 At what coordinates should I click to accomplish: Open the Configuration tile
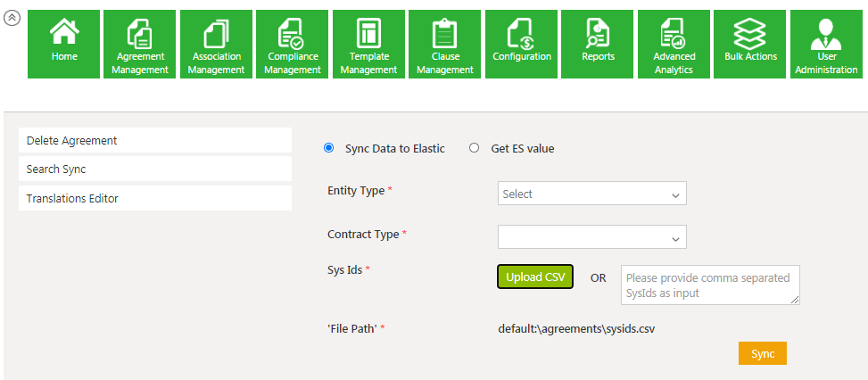coord(521,44)
